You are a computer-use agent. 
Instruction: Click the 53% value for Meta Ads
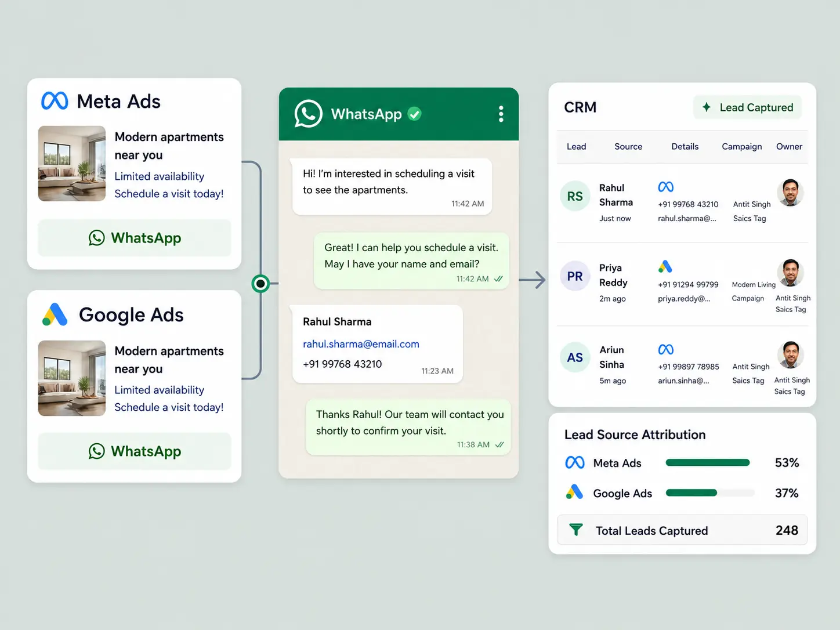tap(787, 462)
